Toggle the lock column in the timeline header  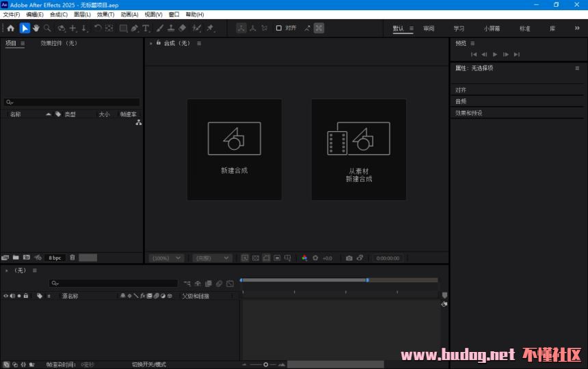[x=26, y=296]
